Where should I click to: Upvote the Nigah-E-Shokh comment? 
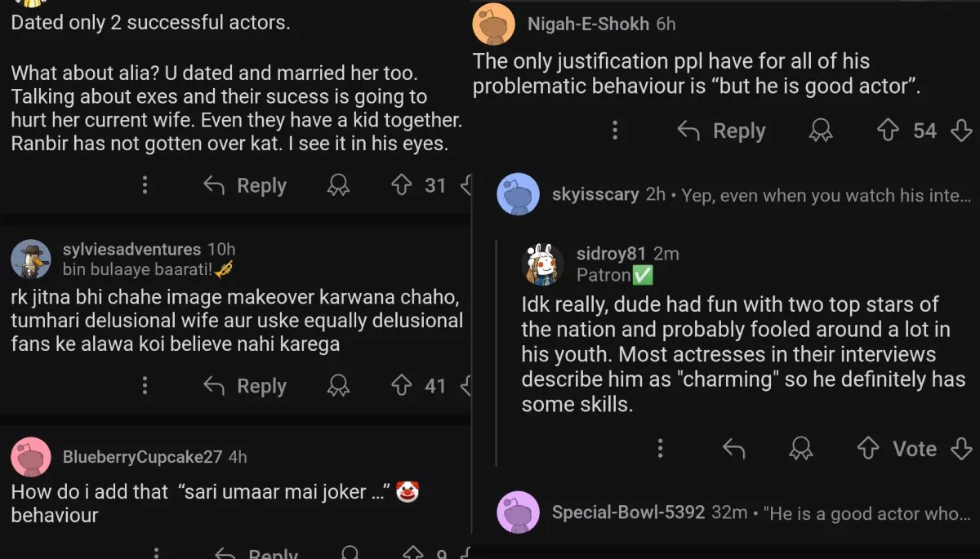[888, 131]
